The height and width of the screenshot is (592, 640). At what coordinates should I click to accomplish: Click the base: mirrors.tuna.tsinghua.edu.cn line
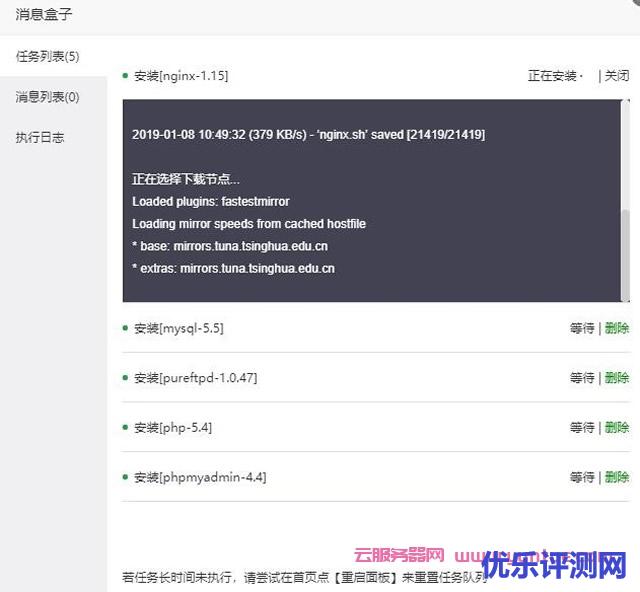coord(230,246)
